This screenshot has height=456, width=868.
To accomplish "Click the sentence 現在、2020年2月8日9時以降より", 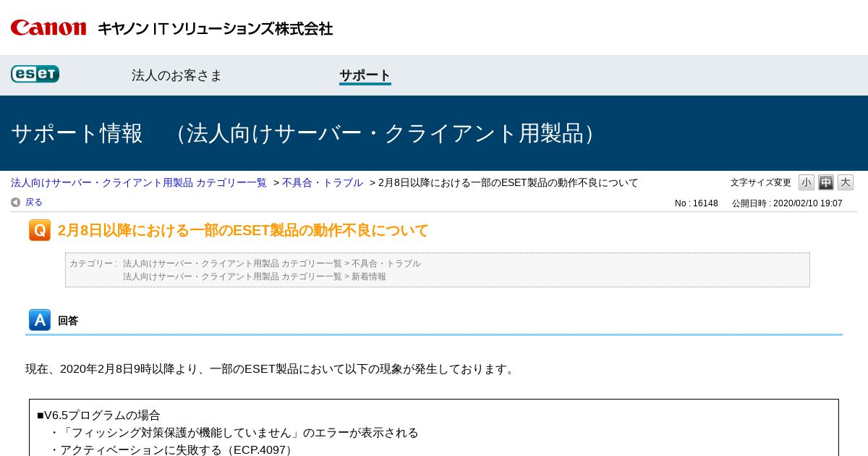I will click(x=271, y=369).
